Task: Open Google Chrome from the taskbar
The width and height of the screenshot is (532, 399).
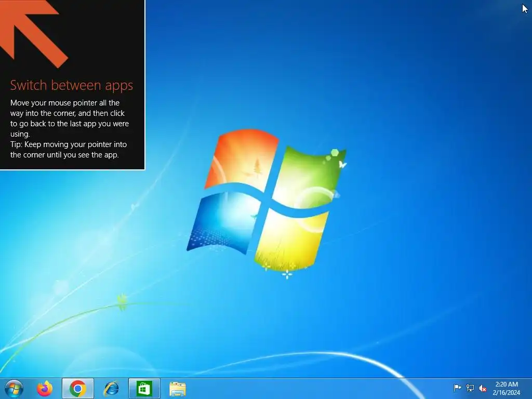Action: pyautogui.click(x=78, y=389)
